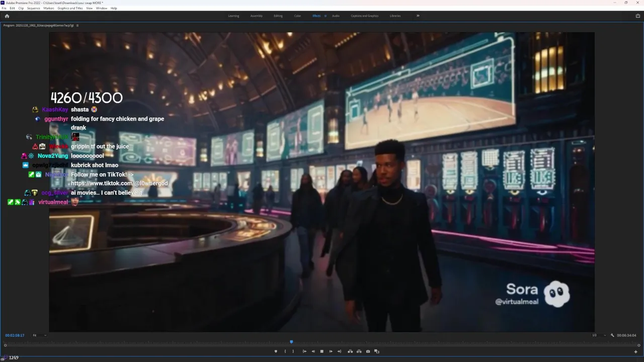The image size is (644, 362).
Task: Open the Help menu
Action: 114,8
